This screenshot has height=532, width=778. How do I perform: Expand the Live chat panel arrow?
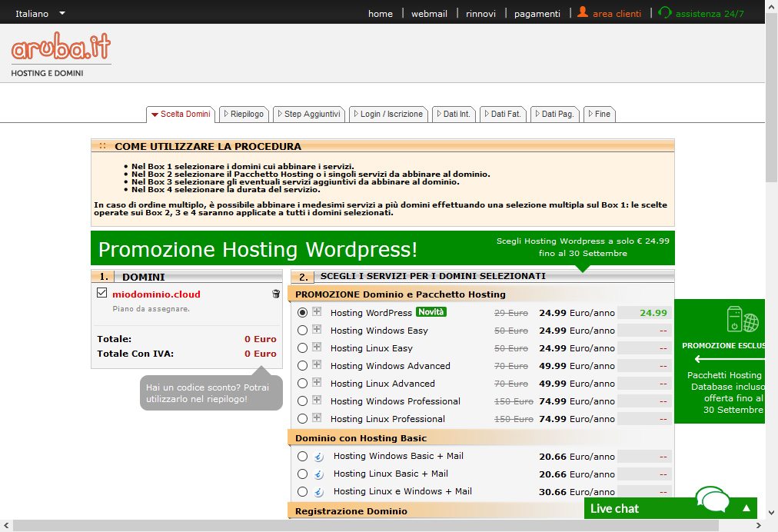(x=746, y=508)
